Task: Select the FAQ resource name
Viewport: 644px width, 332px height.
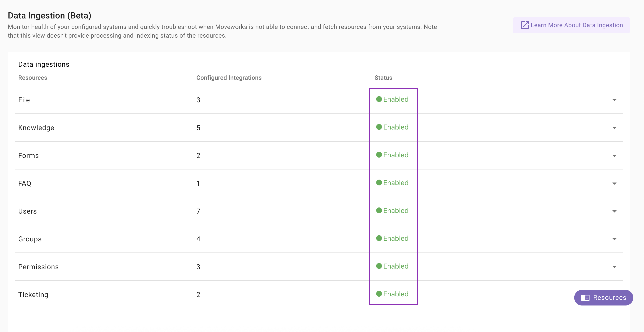Action: 25,183
